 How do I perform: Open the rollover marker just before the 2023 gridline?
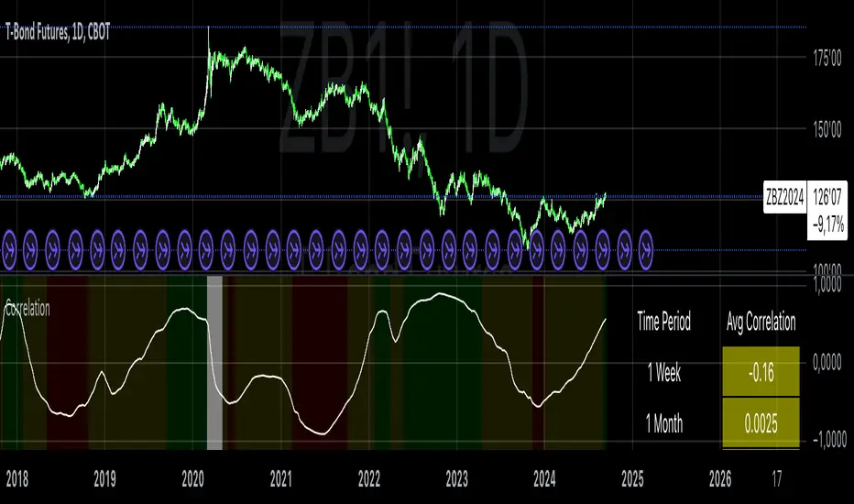pyautogui.click(x=449, y=250)
